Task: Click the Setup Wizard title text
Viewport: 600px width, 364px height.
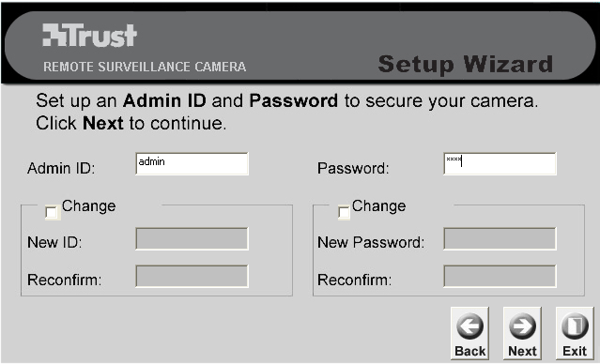Action: click(x=466, y=64)
